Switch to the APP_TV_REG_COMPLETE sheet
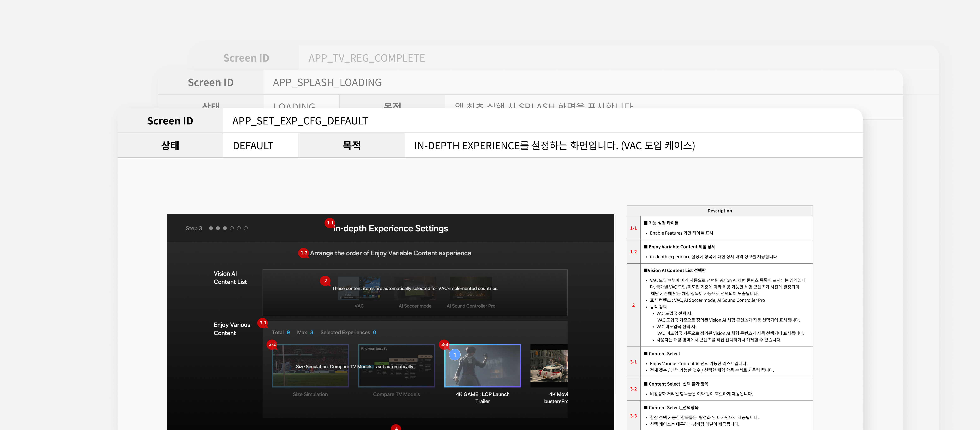Image resolution: width=980 pixels, height=430 pixels. click(366, 58)
